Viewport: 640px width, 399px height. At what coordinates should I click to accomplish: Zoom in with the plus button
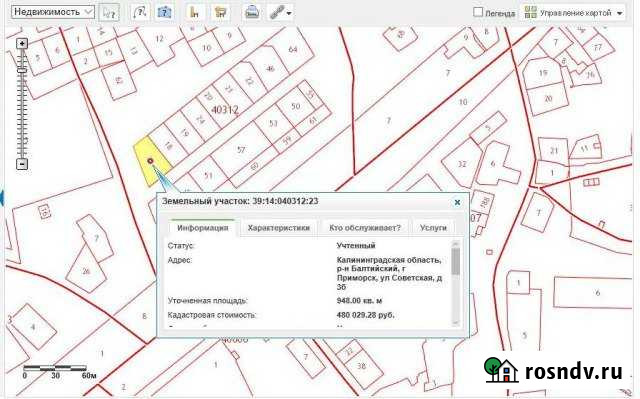[22, 43]
